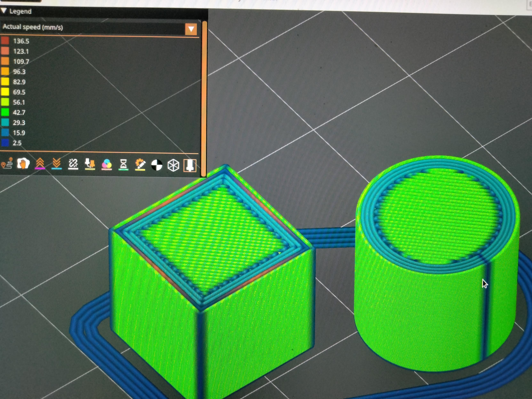Image resolution: width=532 pixels, height=399 pixels.
Task: Click the 123.1 legend value text
Action: click(21, 51)
